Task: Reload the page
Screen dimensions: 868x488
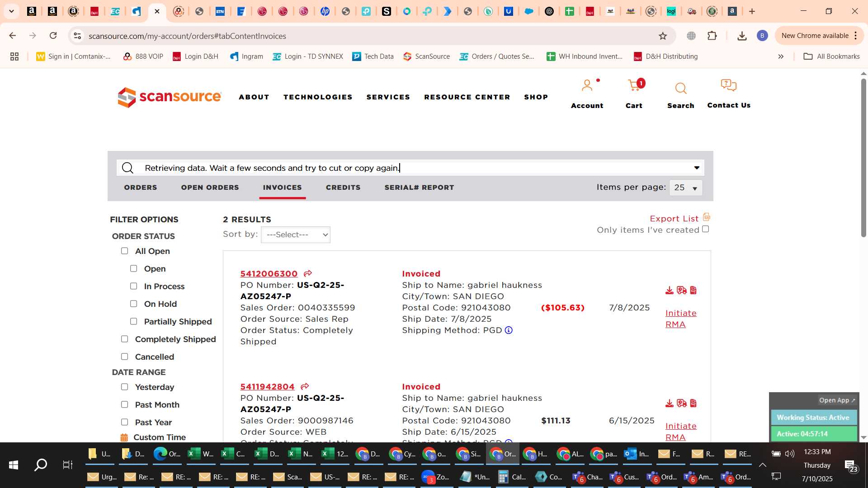Action: (x=53, y=36)
